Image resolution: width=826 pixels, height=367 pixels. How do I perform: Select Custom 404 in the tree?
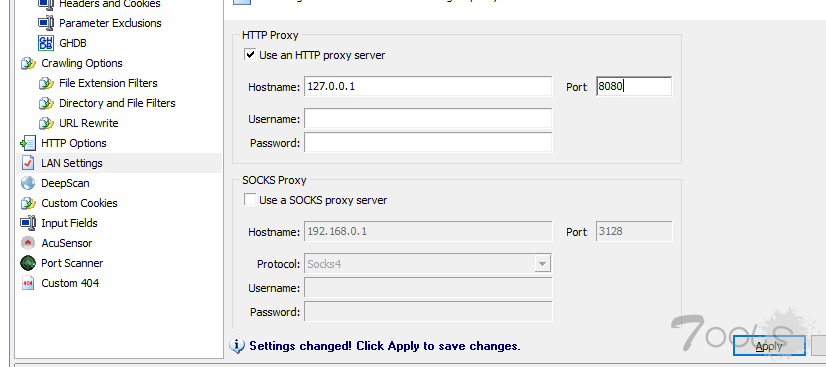pyautogui.click(x=70, y=283)
